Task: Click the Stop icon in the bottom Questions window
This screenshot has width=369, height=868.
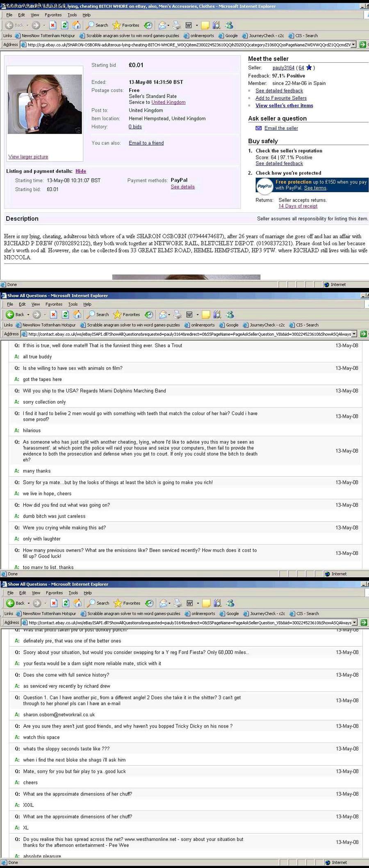Action: pos(54,603)
